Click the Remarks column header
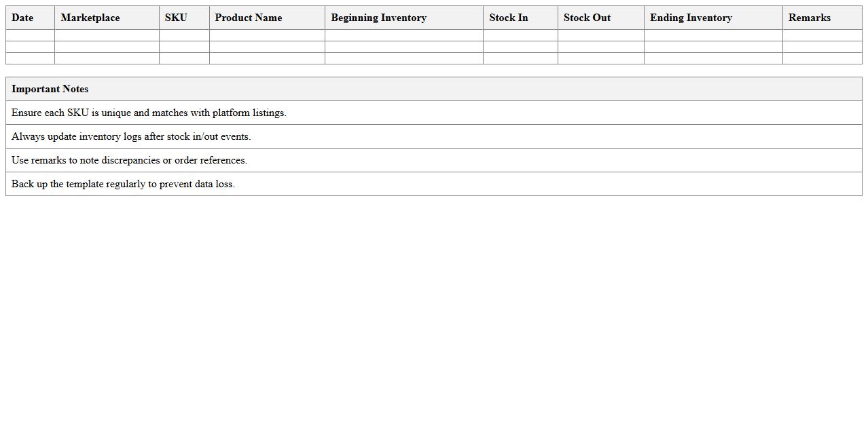Screen dimensions: 868x441 [x=809, y=18]
